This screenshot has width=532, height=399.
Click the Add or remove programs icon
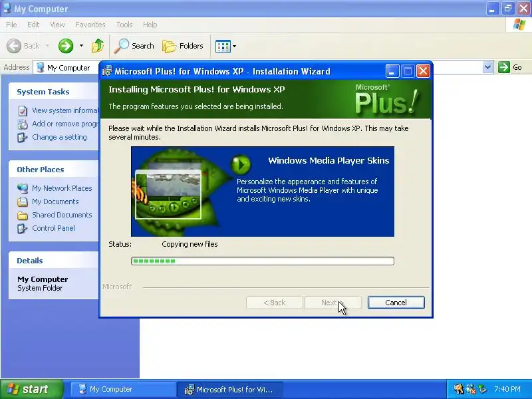tap(23, 124)
